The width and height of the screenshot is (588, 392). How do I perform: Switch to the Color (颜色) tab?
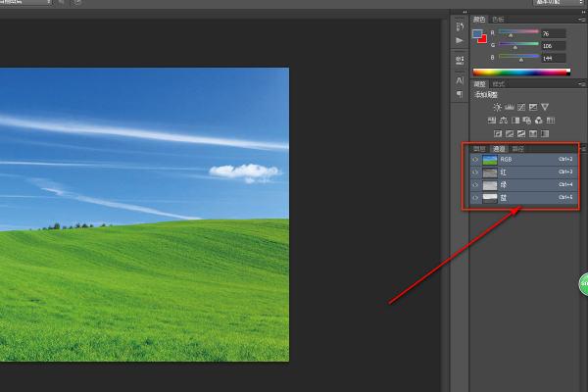click(479, 20)
